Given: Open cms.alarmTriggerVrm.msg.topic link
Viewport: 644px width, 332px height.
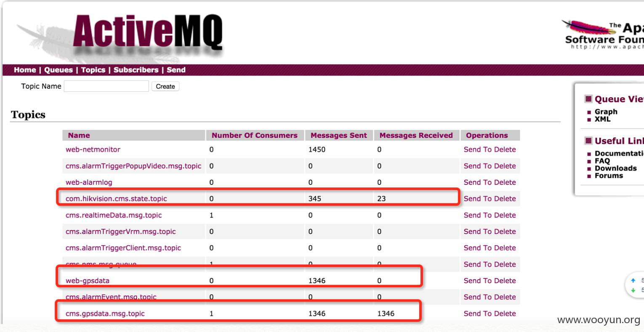Looking at the screenshot, I should click(121, 232).
